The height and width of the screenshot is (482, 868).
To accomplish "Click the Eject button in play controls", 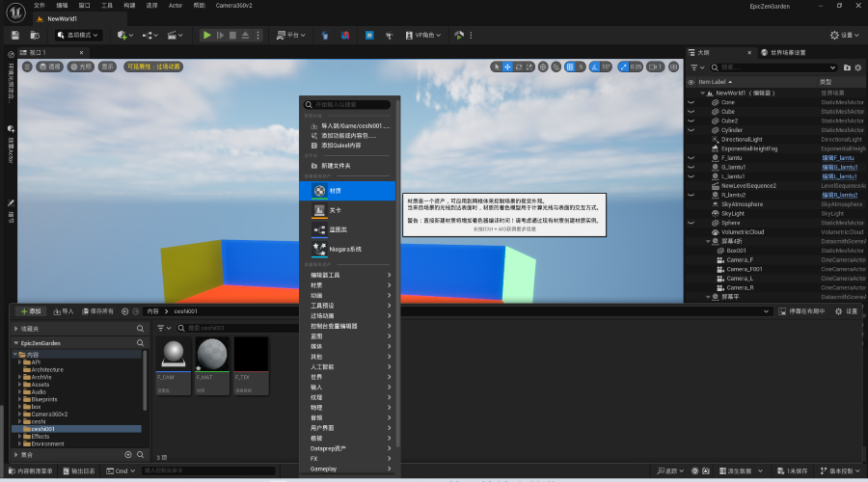I will (x=245, y=35).
